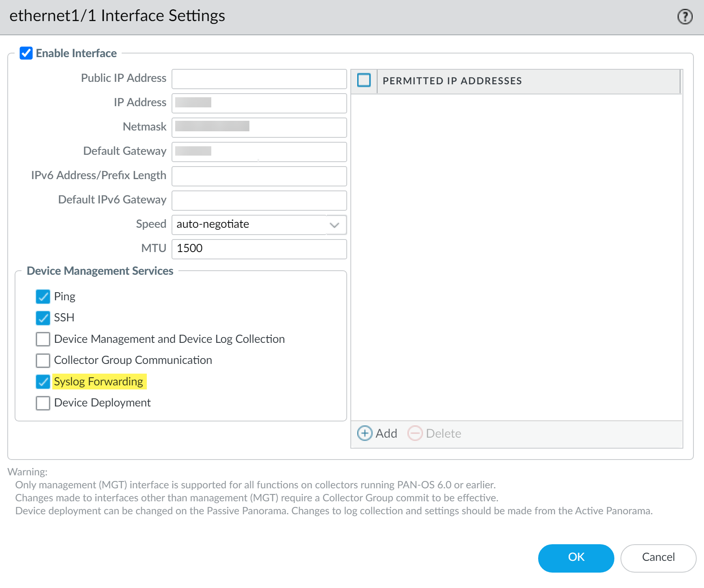Uncheck the Ping service checkbox
The width and height of the screenshot is (704, 588).
coord(43,297)
